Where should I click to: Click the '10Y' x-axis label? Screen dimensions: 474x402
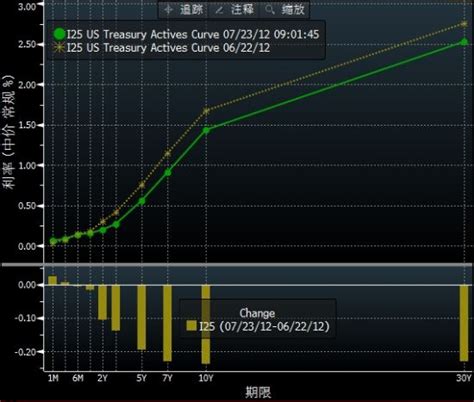click(206, 378)
